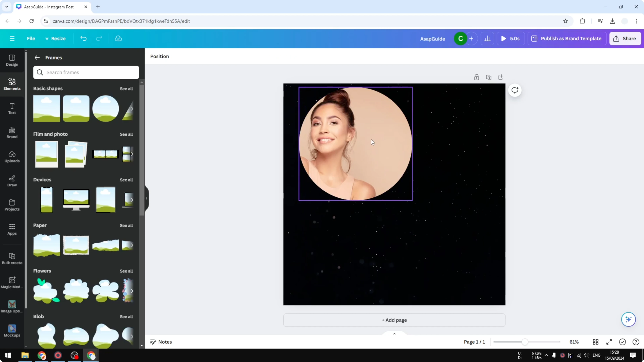Collapse the side panel handle
644x362 pixels.
(146, 198)
